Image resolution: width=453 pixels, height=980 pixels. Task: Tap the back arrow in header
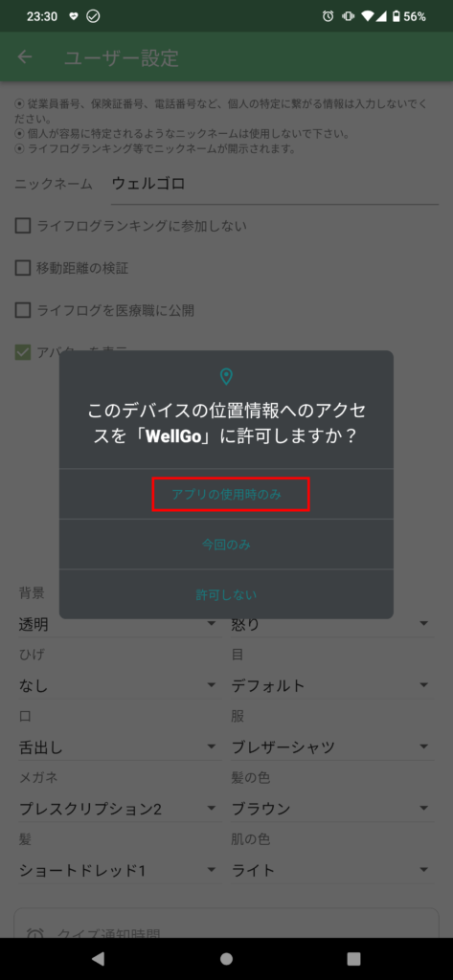click(x=24, y=57)
